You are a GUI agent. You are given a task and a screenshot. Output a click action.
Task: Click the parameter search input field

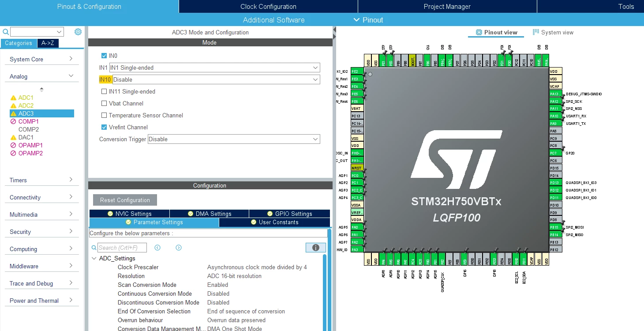pyautogui.click(x=122, y=248)
